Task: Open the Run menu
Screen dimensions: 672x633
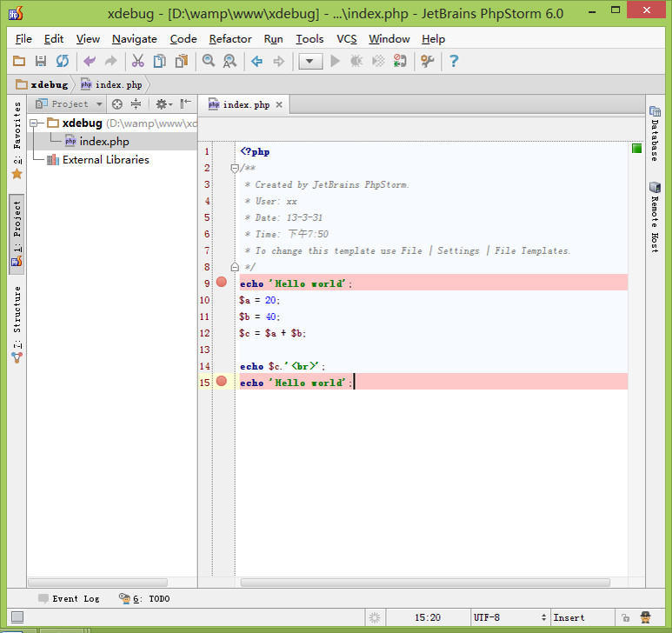Action: pos(273,39)
